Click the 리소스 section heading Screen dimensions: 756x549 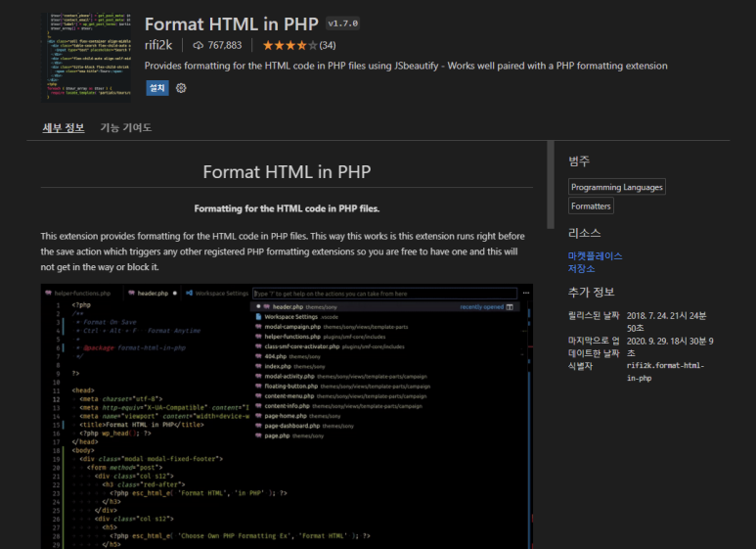point(584,234)
